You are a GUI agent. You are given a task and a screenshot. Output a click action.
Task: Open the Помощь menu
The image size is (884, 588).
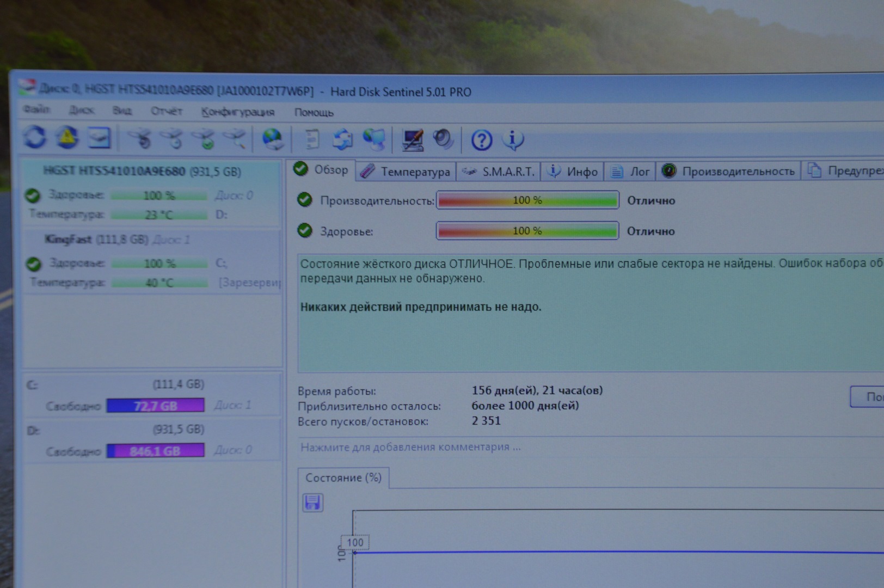coord(314,113)
